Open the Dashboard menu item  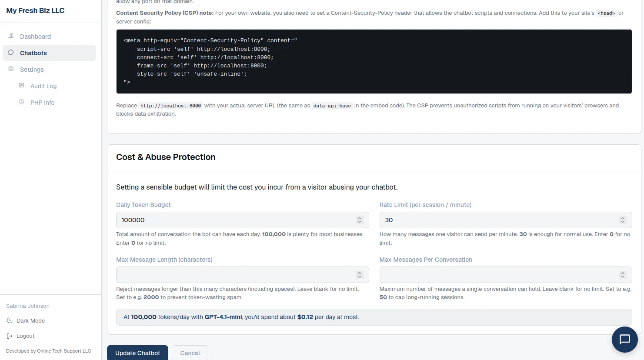click(49, 37)
